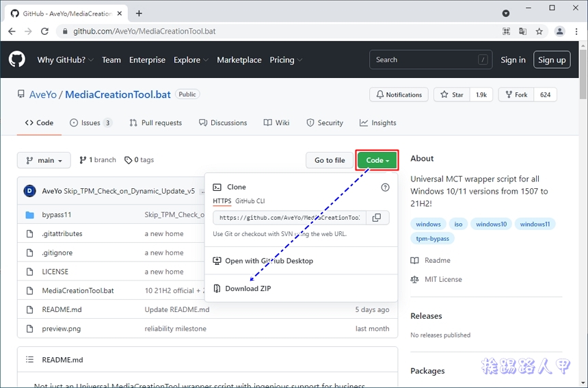This screenshot has height=388, width=588.
Task: Bookmark this page with the star icon
Action: pyautogui.click(x=539, y=31)
